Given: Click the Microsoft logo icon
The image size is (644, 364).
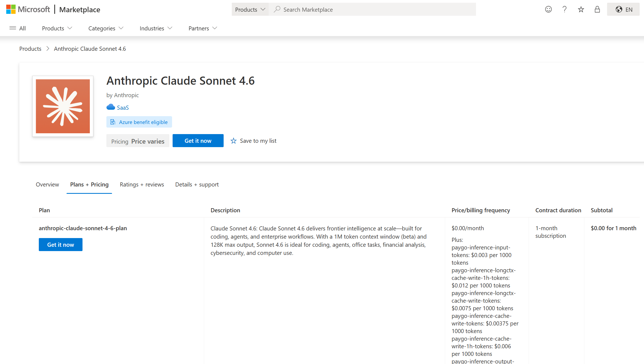Looking at the screenshot, I should (x=11, y=9).
